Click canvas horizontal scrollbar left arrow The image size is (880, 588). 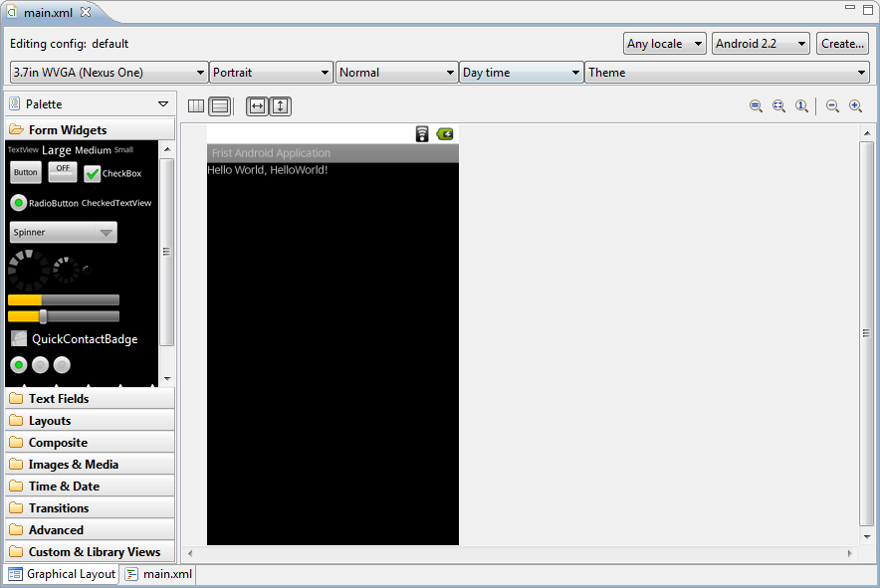pyautogui.click(x=190, y=553)
